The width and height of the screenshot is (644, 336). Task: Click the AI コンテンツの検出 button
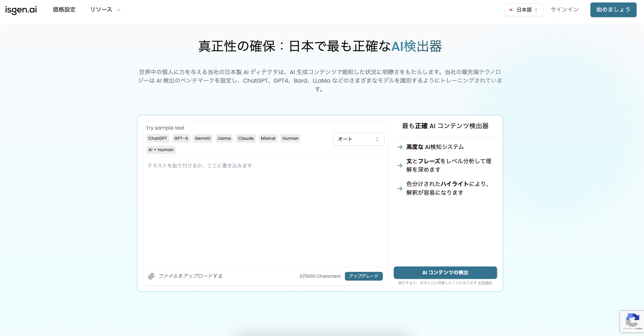pos(445,273)
